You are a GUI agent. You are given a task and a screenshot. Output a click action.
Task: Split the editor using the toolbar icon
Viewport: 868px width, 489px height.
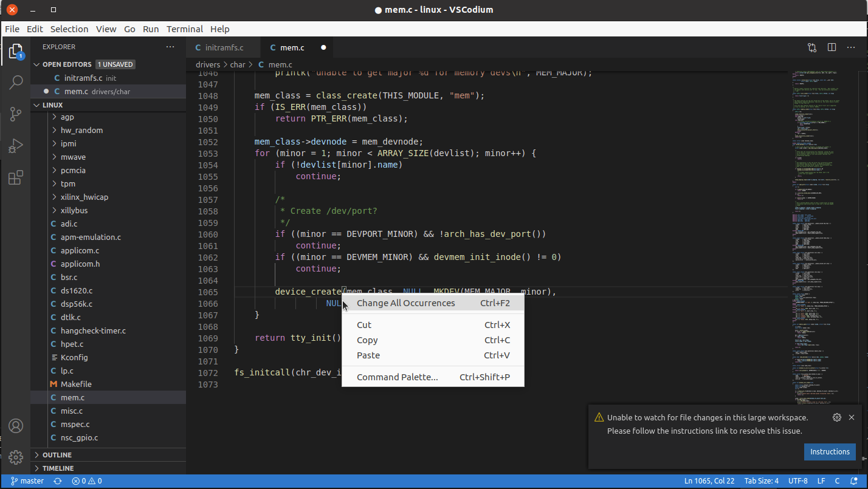pyautogui.click(x=832, y=46)
